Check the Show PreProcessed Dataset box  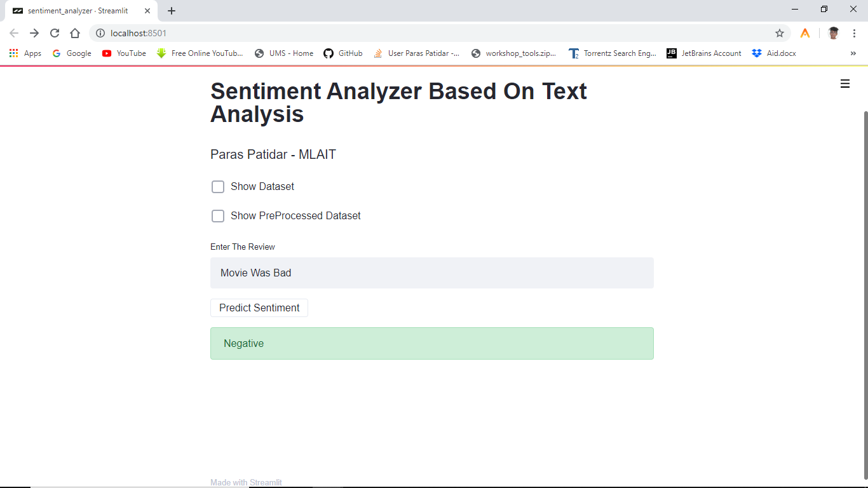[218, 216]
